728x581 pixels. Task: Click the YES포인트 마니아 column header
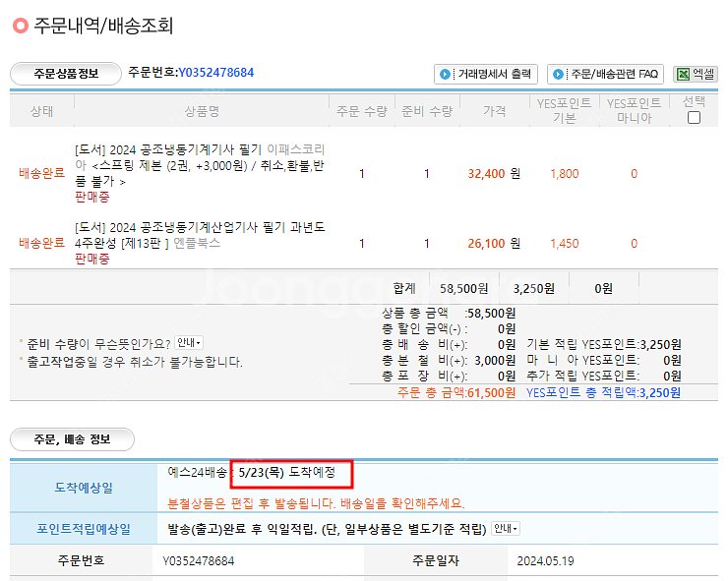pos(634,110)
